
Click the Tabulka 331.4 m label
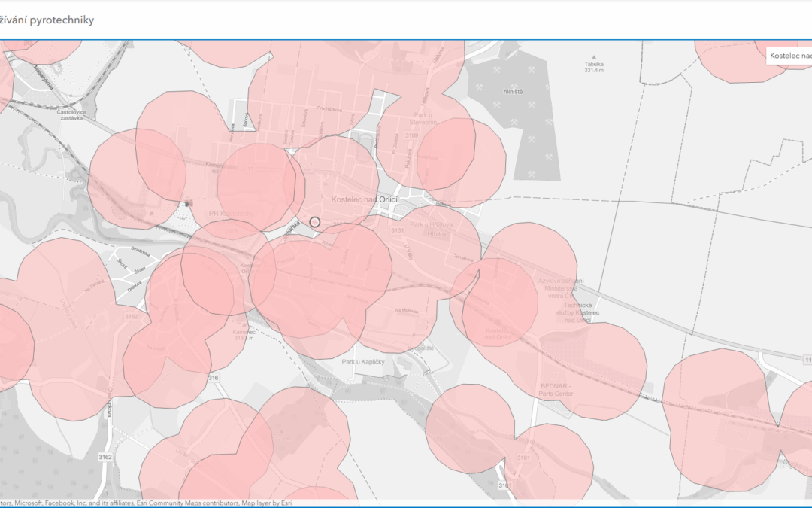pos(594,67)
